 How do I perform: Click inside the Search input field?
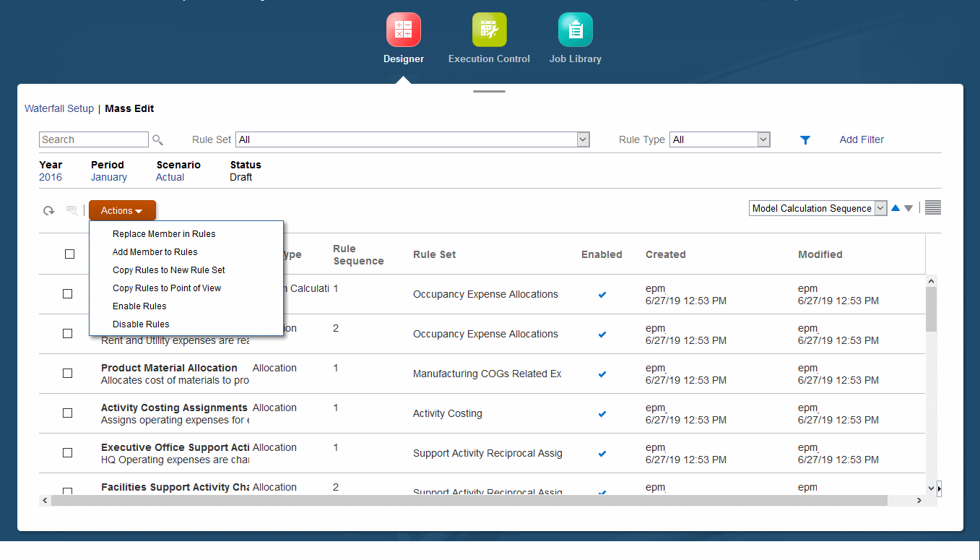click(94, 139)
